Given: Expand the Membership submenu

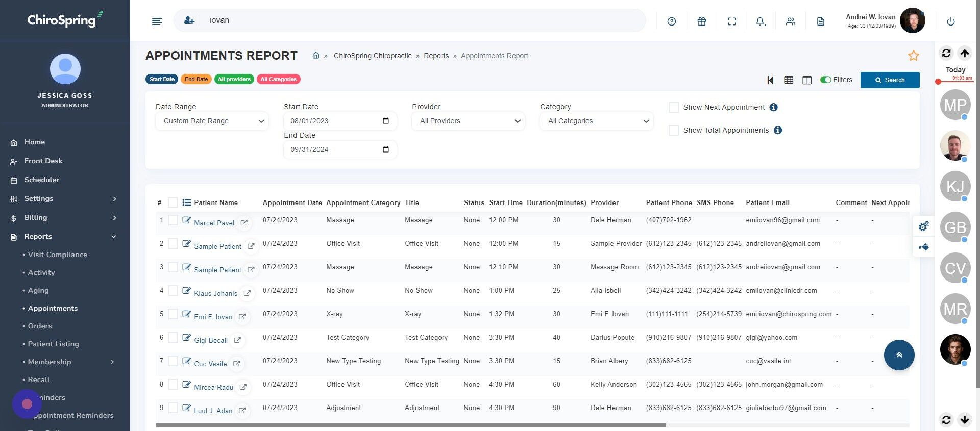Looking at the screenshot, I should click(x=69, y=362).
